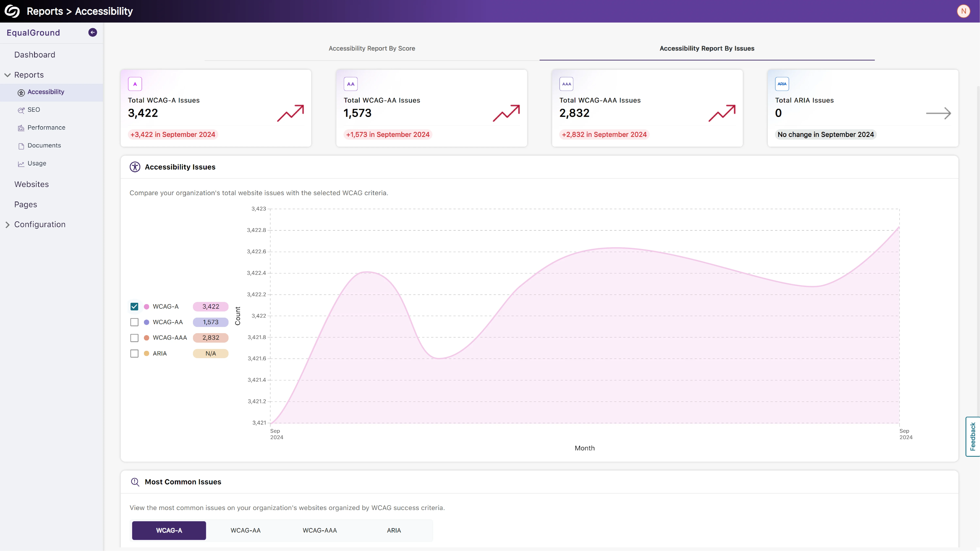Click the Usage chart sidebar icon
980x551 pixels.
[21, 164]
